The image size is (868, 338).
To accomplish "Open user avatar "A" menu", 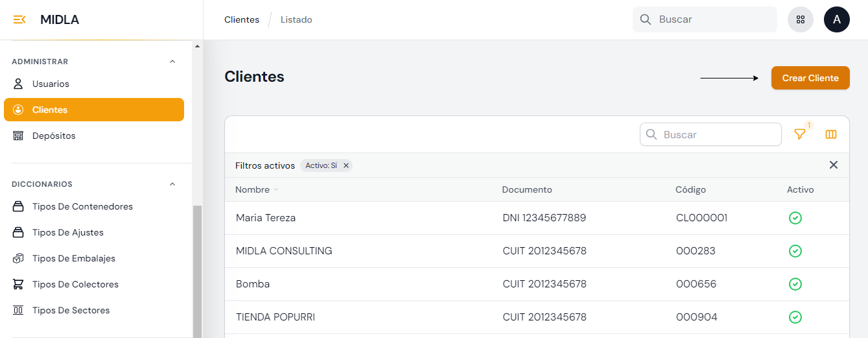I will [x=837, y=19].
